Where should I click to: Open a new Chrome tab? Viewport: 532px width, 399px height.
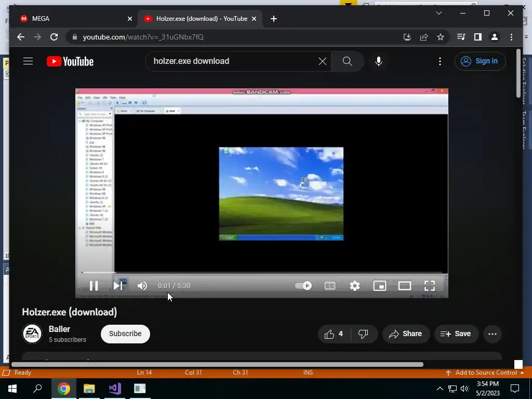tap(274, 19)
